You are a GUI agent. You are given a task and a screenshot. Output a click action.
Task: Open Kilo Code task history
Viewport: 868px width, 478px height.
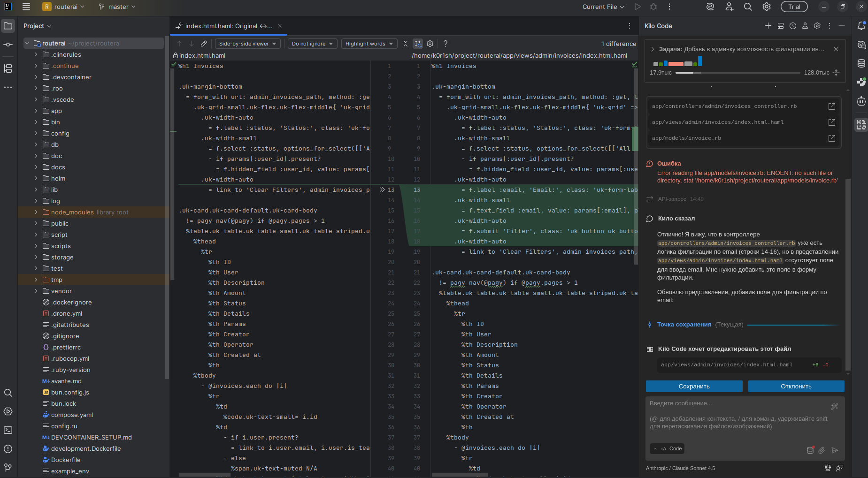[793, 26]
